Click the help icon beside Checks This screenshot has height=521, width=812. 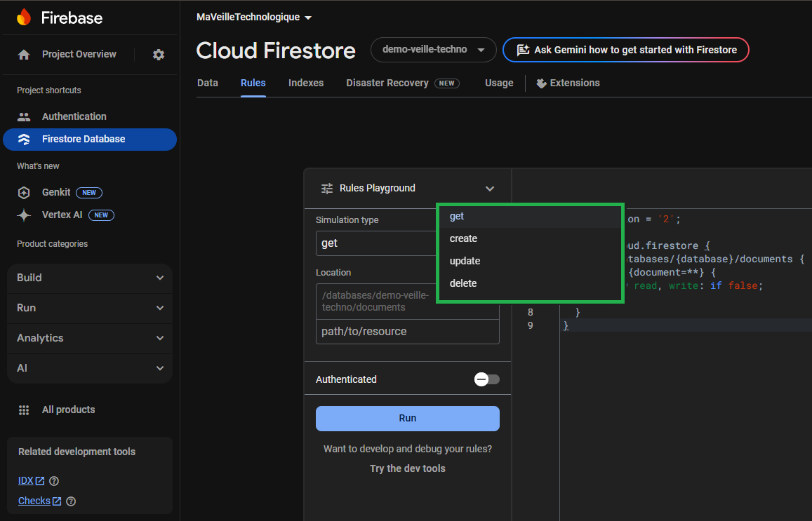[x=71, y=501]
